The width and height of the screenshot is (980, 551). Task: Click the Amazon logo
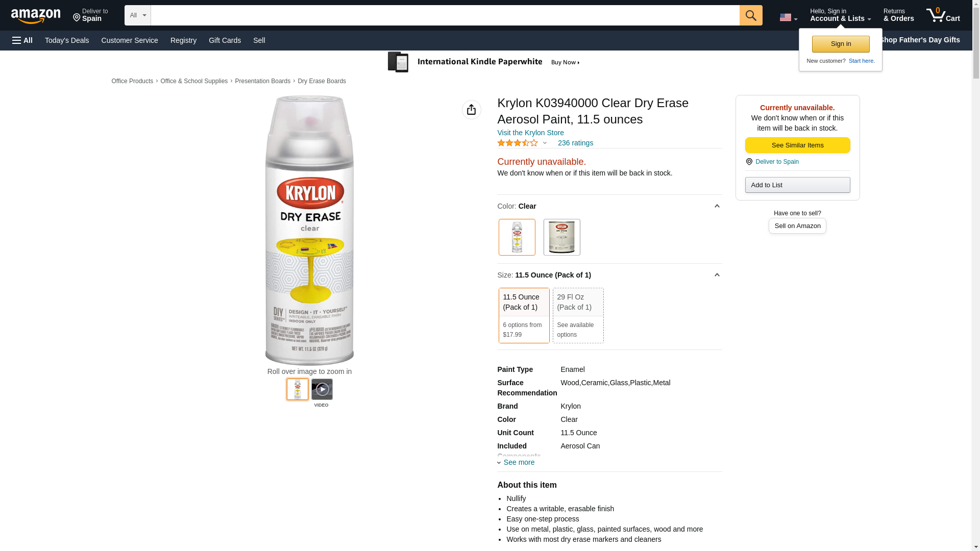pyautogui.click(x=36, y=16)
